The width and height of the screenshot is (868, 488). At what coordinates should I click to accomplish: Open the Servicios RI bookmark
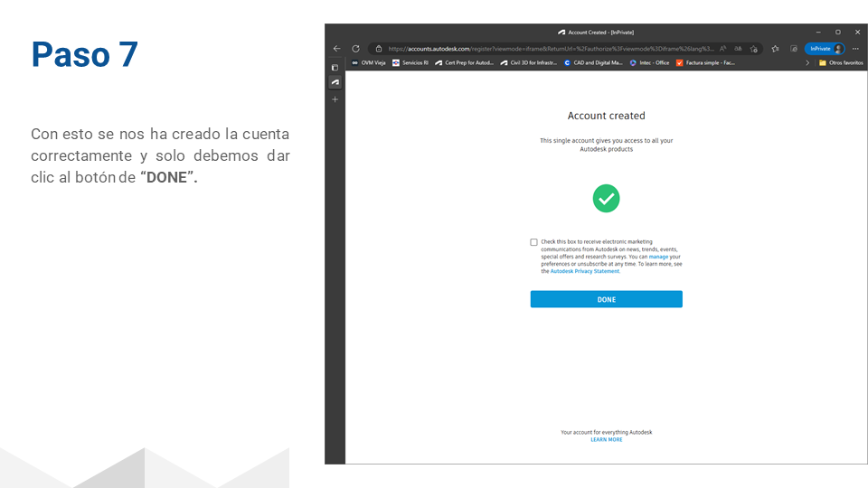click(x=410, y=63)
